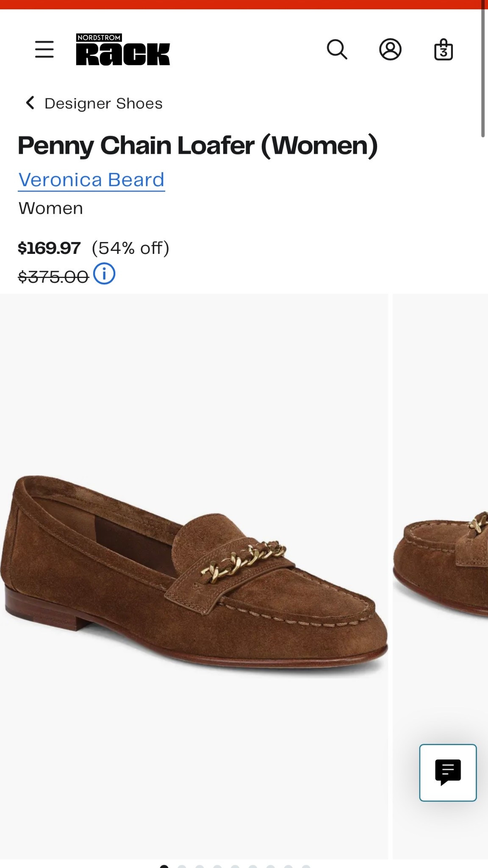This screenshot has width=488, height=868.
Task: Click the crossed-out $375.00 original price
Action: click(x=53, y=277)
